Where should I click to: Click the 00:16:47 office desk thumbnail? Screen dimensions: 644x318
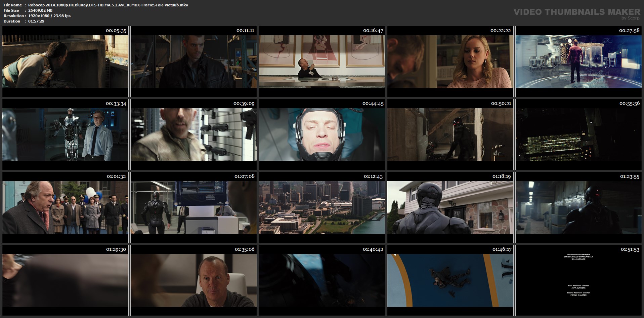tap(322, 62)
